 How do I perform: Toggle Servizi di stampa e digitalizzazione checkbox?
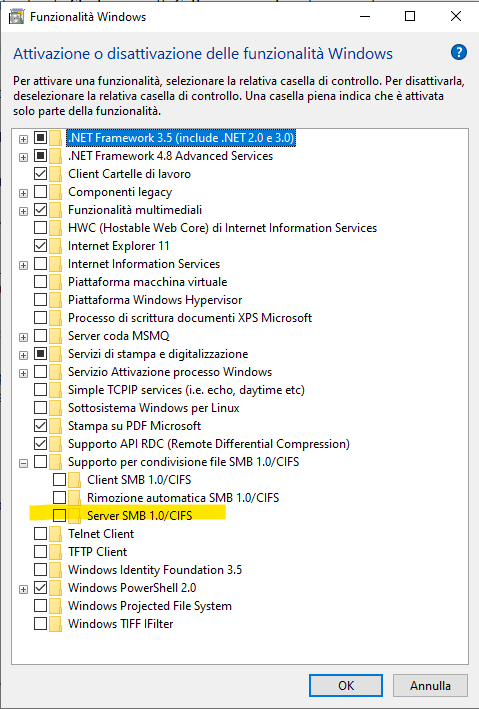coord(41,354)
